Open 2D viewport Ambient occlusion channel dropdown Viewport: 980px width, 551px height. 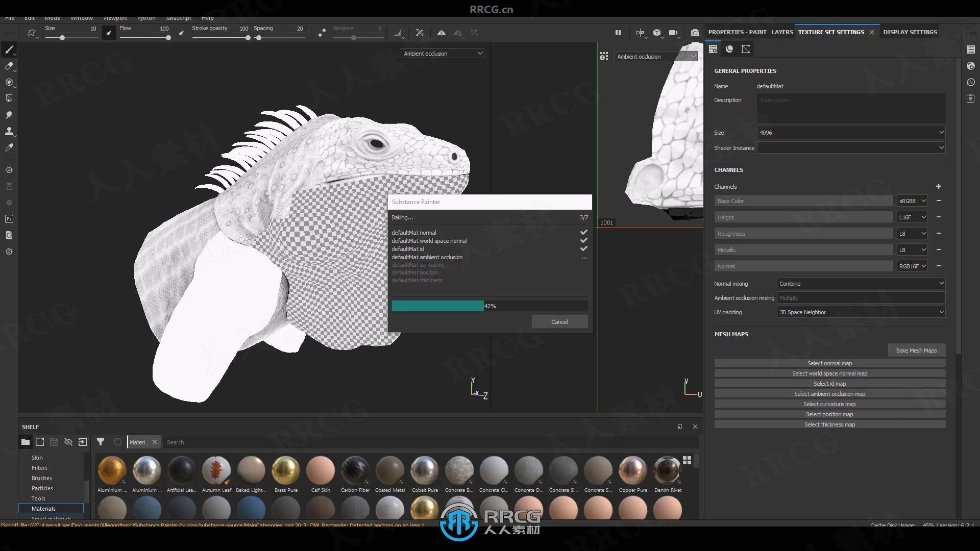click(x=656, y=57)
